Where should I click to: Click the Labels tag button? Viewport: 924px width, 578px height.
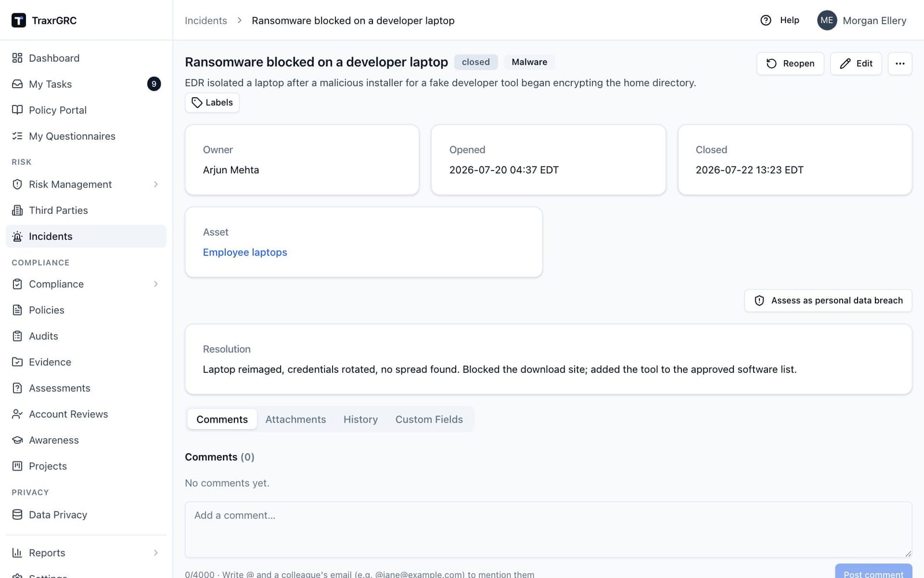(x=212, y=102)
